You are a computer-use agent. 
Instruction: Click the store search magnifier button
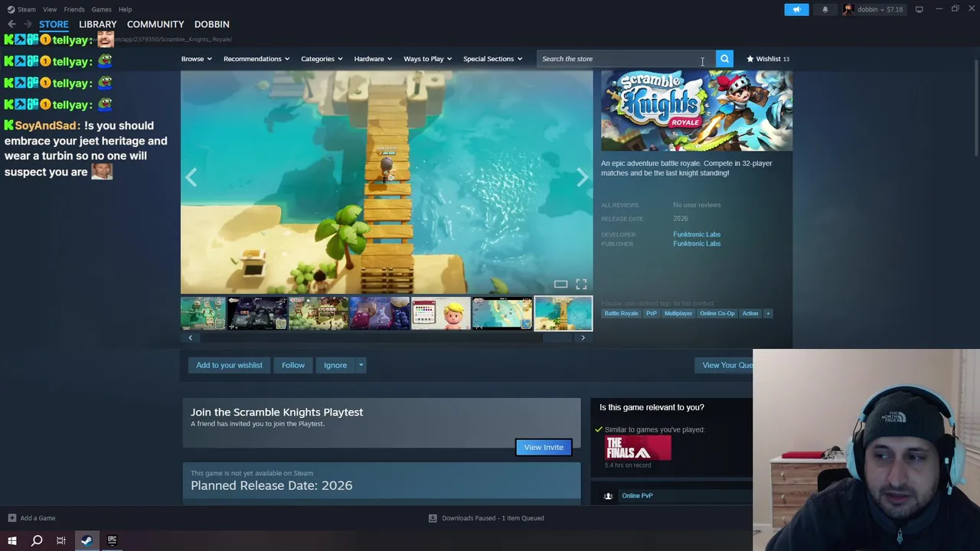pyautogui.click(x=724, y=59)
